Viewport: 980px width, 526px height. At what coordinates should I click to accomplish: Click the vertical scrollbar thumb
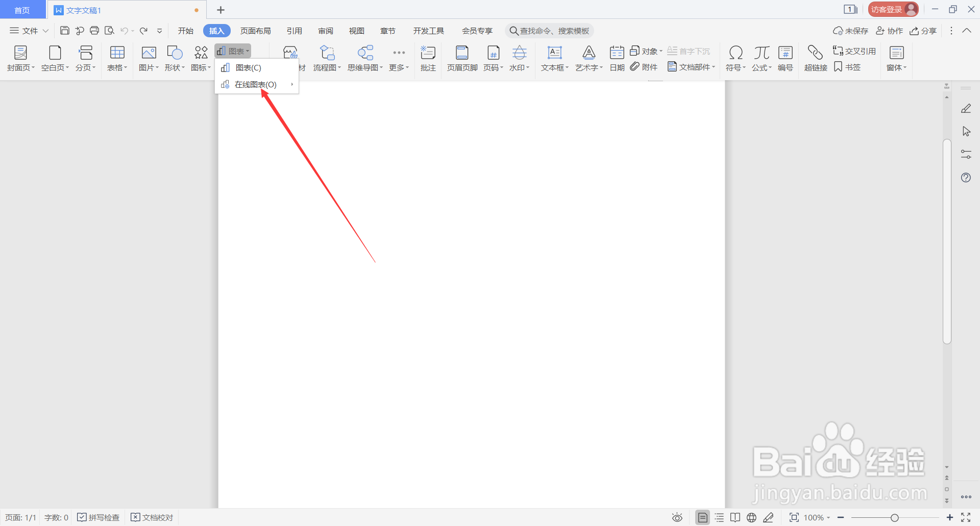coord(947,241)
